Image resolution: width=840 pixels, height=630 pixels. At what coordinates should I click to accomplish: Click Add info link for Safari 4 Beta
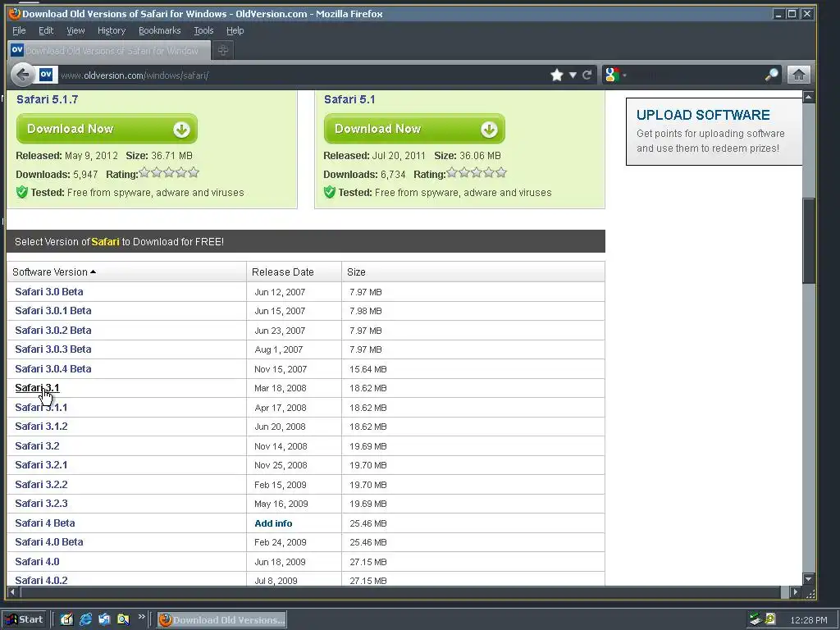point(273,523)
